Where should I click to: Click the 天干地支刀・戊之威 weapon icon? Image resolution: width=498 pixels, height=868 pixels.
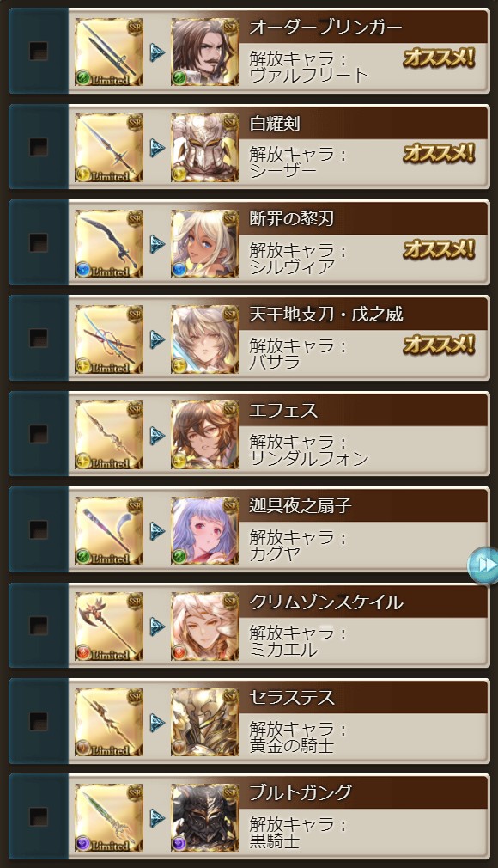109,339
